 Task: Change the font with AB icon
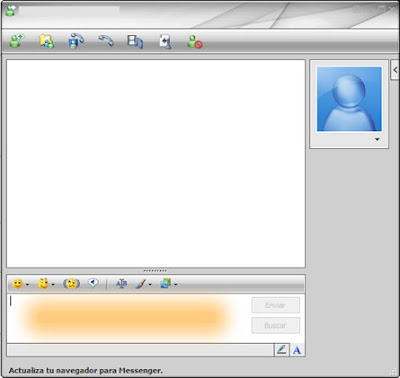point(121,284)
